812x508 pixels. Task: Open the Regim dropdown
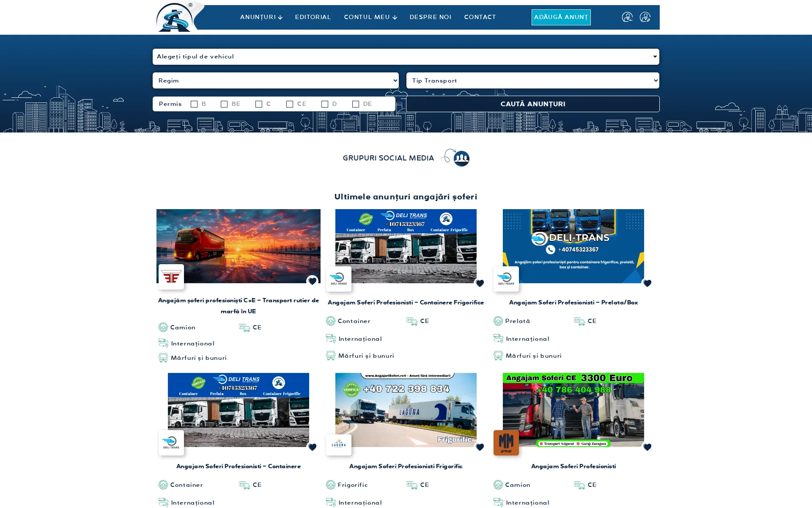click(x=276, y=80)
